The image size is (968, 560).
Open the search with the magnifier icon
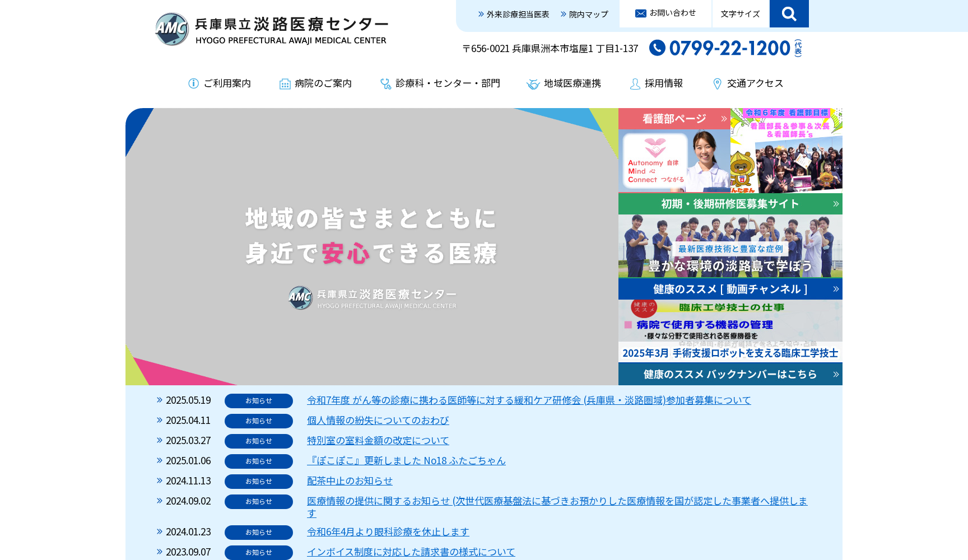tap(789, 13)
